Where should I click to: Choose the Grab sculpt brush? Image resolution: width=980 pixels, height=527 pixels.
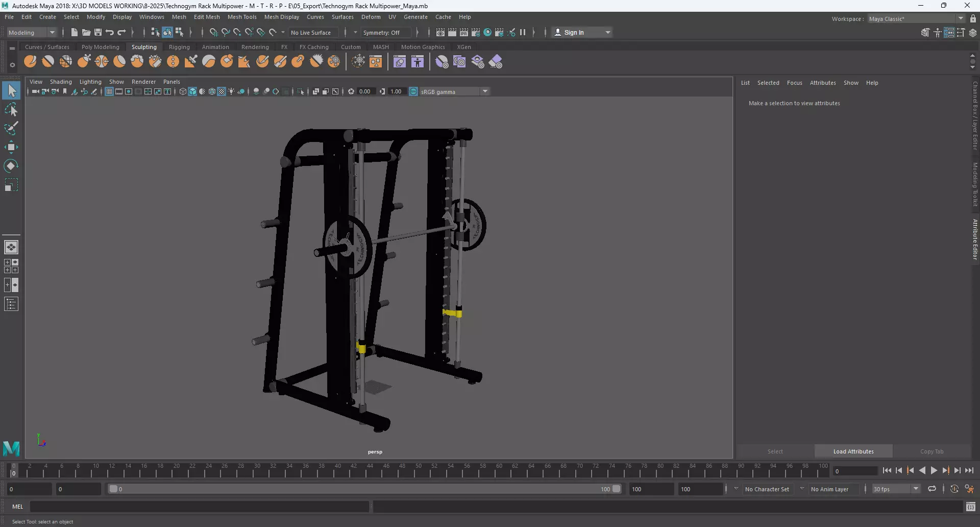click(84, 62)
